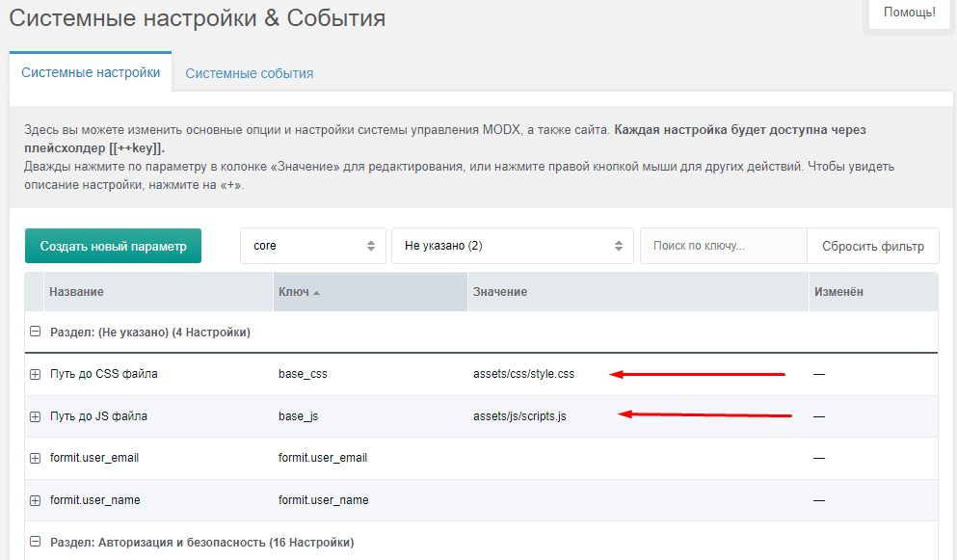957x560 pixels.
Task: Switch to 'Системные настройки' tab
Action: pos(91,72)
